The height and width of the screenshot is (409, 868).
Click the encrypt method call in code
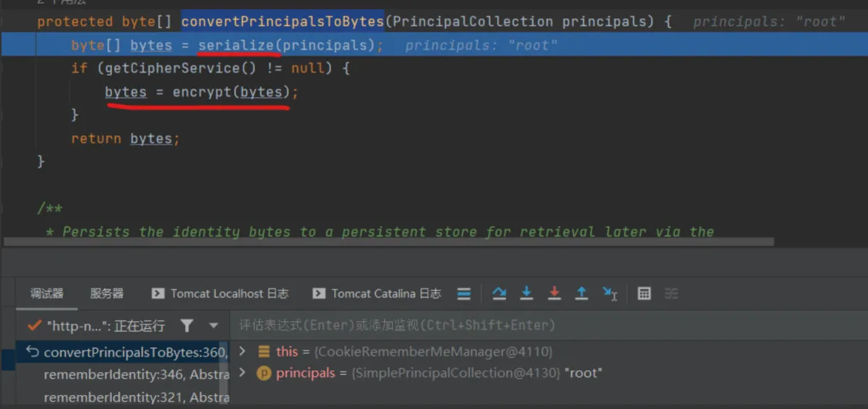click(202, 92)
